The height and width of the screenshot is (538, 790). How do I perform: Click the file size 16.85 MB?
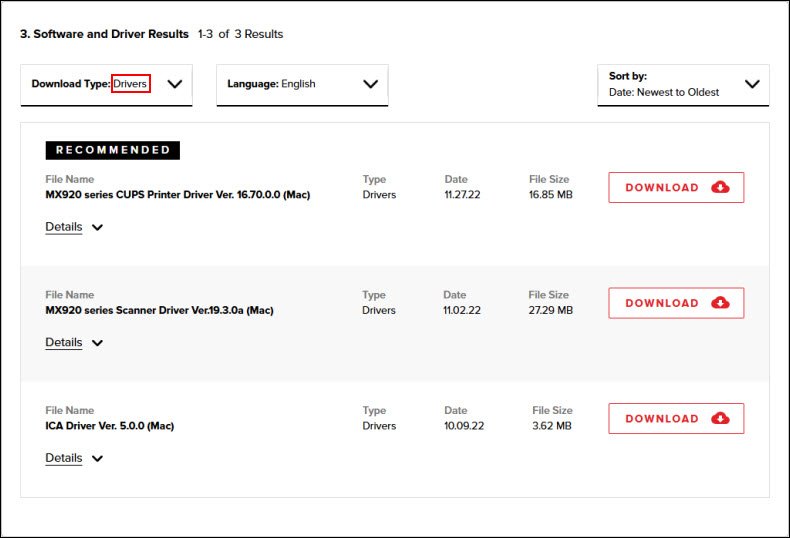click(x=551, y=194)
